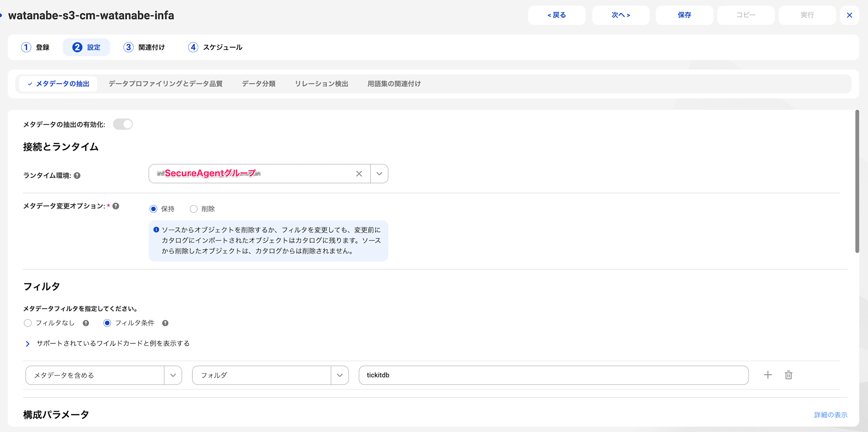Go to step 4 スケジュール
This screenshot has width=868, height=432.
215,47
